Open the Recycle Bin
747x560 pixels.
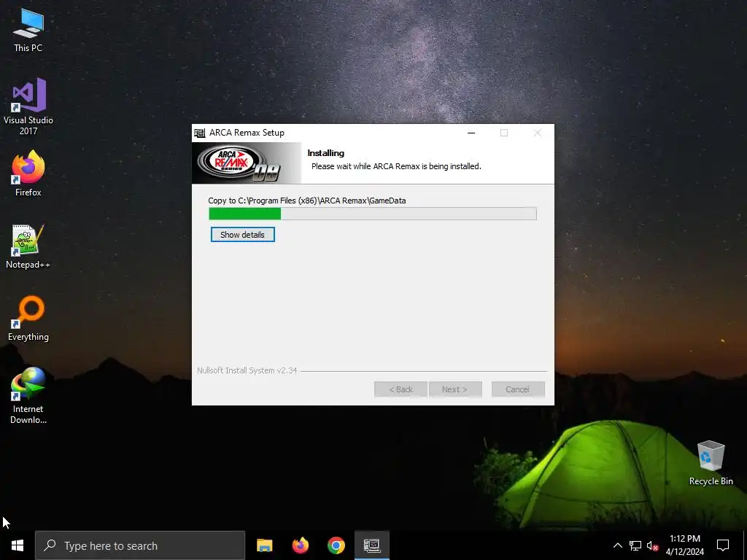pos(711,463)
